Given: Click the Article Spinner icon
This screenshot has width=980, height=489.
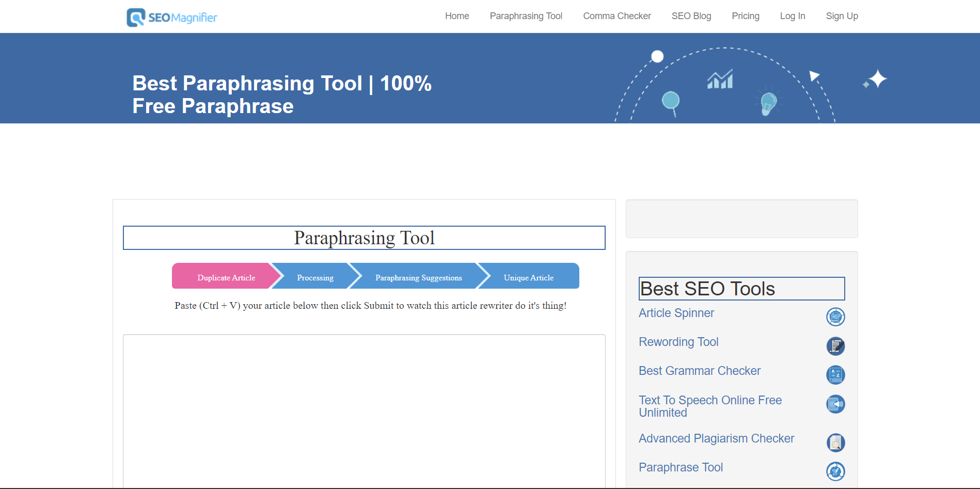Looking at the screenshot, I should (835, 317).
